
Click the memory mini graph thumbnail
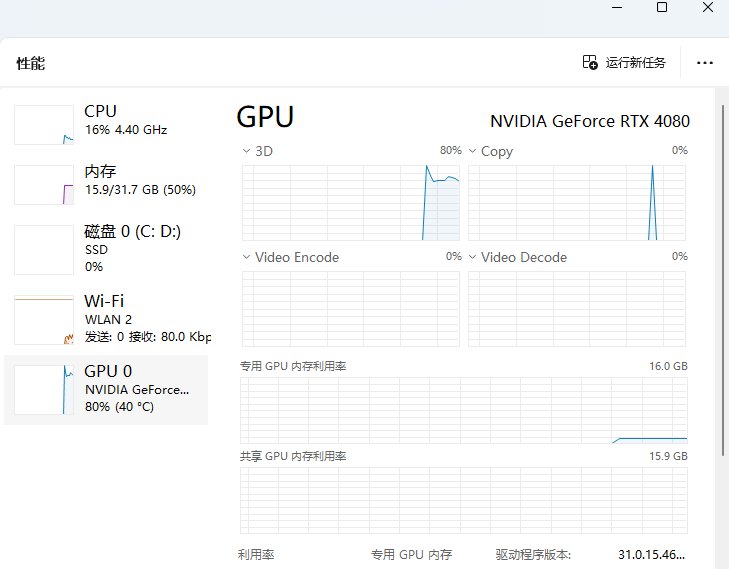point(44,185)
